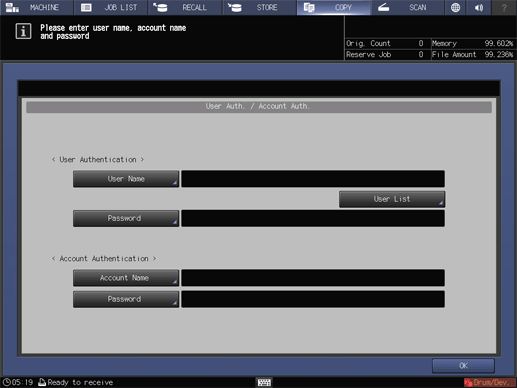
Task: Open the RECALL tab
Action: pyautogui.click(x=185, y=7)
